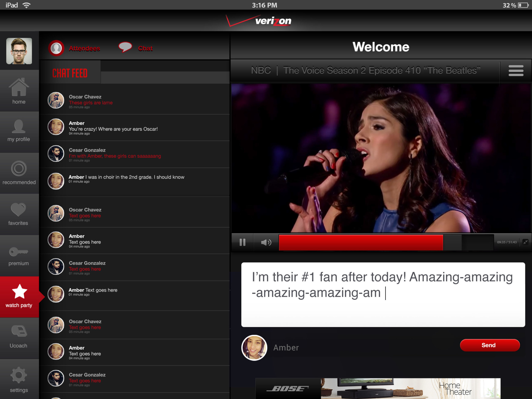Switch to the Attendees tab
The height and width of the screenshot is (399, 532).
tap(74, 48)
